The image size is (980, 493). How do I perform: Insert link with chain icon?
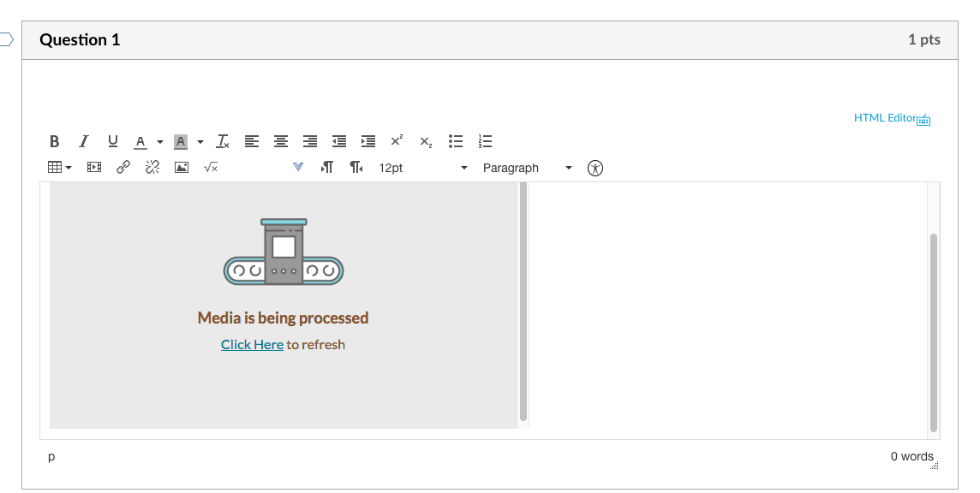pyautogui.click(x=123, y=168)
